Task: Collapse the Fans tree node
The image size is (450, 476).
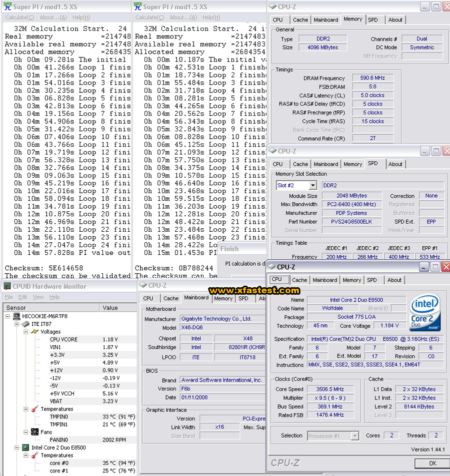Action: pyautogui.click(x=26, y=432)
